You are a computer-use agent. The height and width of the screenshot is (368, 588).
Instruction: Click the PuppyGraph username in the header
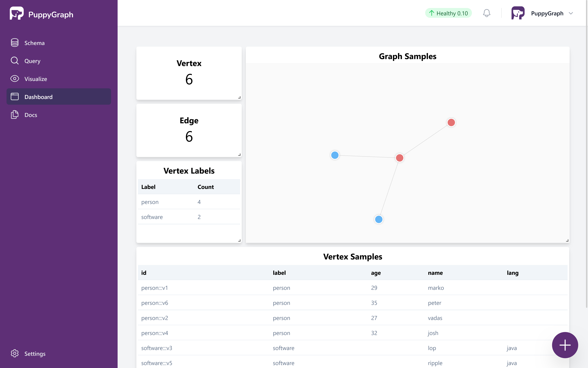547,13
